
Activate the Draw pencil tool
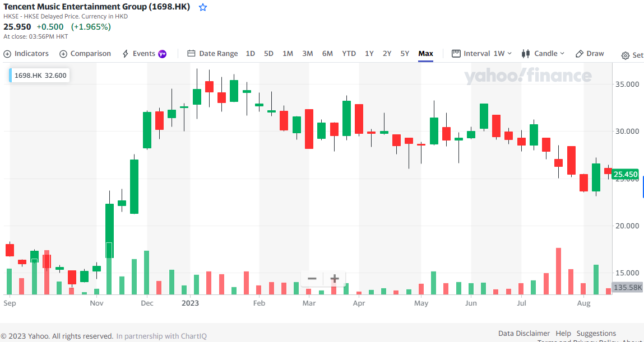pyautogui.click(x=590, y=54)
